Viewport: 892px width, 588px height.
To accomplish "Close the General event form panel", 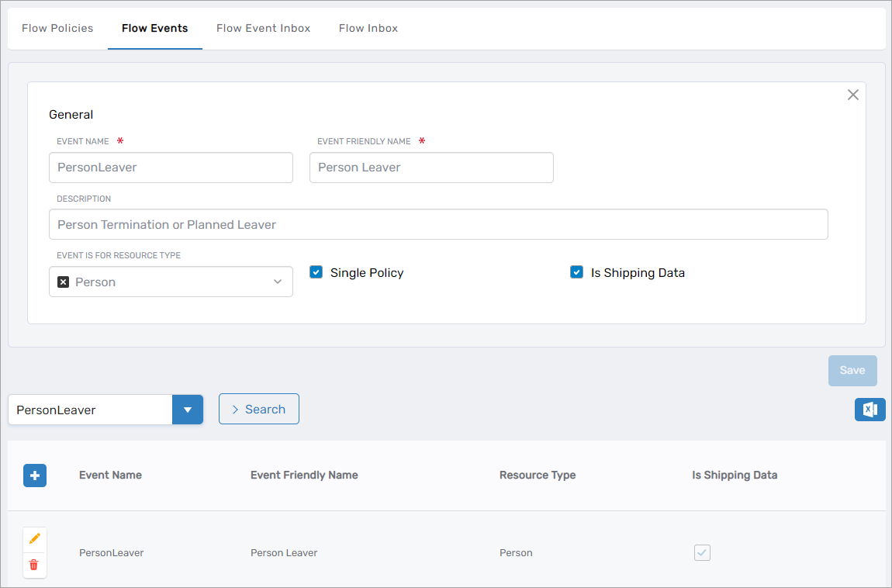I will [852, 95].
